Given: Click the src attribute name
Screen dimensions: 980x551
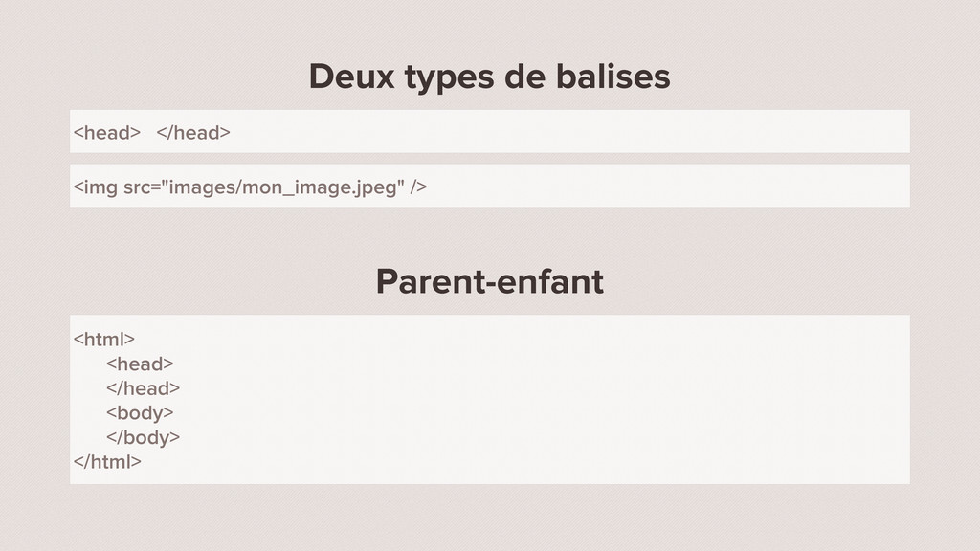Looking at the screenshot, I should [x=138, y=187].
